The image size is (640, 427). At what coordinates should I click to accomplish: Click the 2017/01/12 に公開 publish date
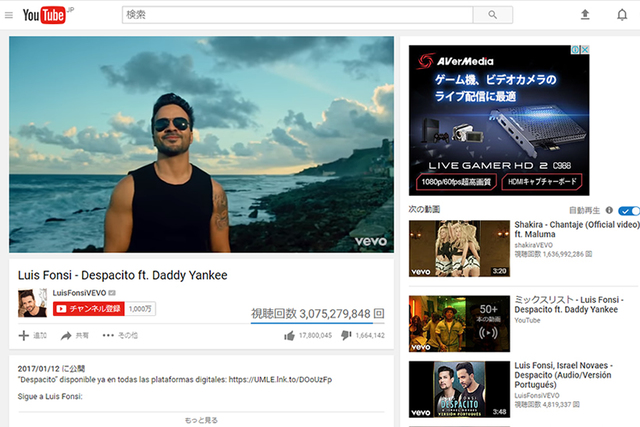click(51, 369)
